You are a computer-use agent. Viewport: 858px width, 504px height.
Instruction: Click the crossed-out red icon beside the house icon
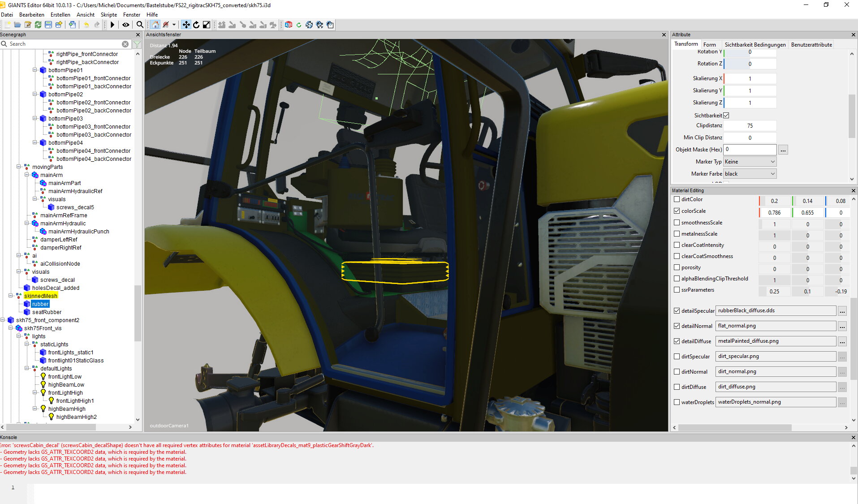point(166,25)
